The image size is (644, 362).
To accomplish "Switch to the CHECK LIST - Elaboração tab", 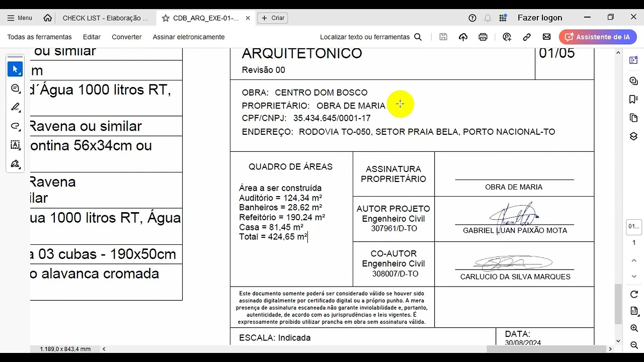I will [x=106, y=18].
